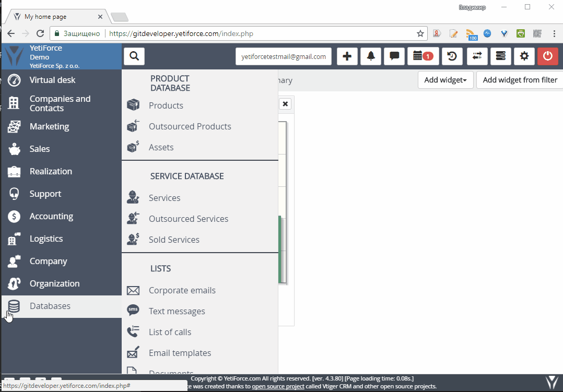
Task: Open Accounting sidebar section
Action: pyautogui.click(x=62, y=217)
